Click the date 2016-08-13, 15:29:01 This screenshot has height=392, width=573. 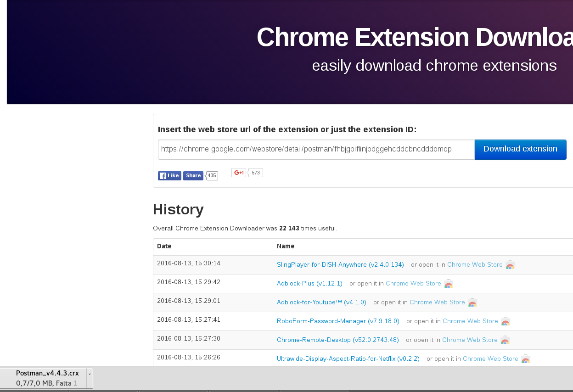[x=189, y=301]
